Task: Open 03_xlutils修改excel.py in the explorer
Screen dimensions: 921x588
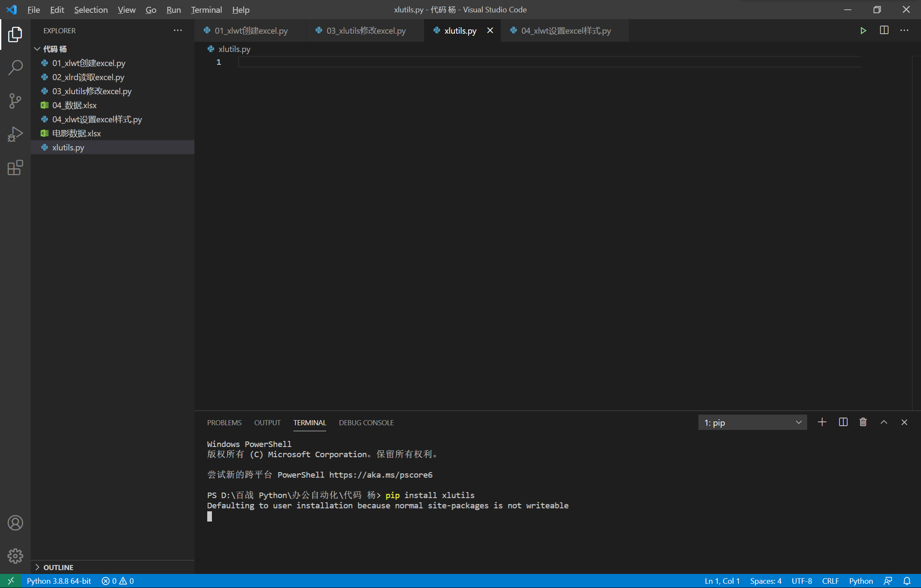Action: tap(113, 91)
